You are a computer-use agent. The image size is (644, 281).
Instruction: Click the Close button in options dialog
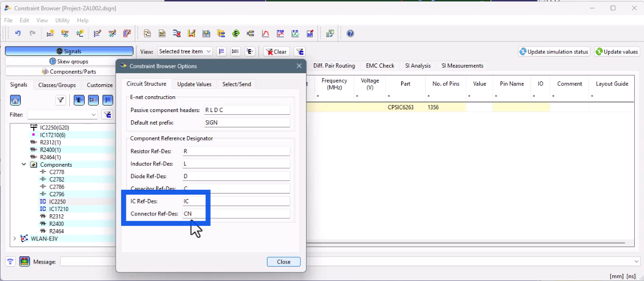283,262
